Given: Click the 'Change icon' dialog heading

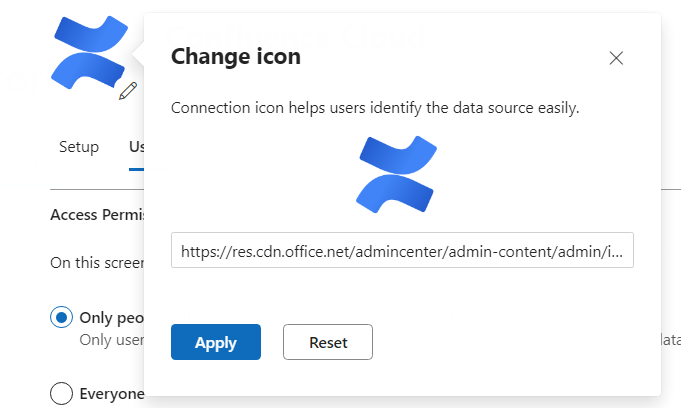Looking at the screenshot, I should [236, 56].
